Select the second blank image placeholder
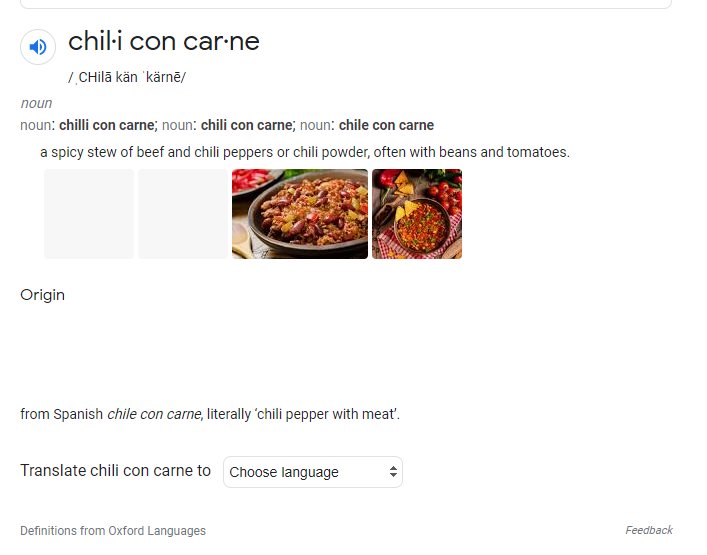707x555 pixels. (183, 214)
